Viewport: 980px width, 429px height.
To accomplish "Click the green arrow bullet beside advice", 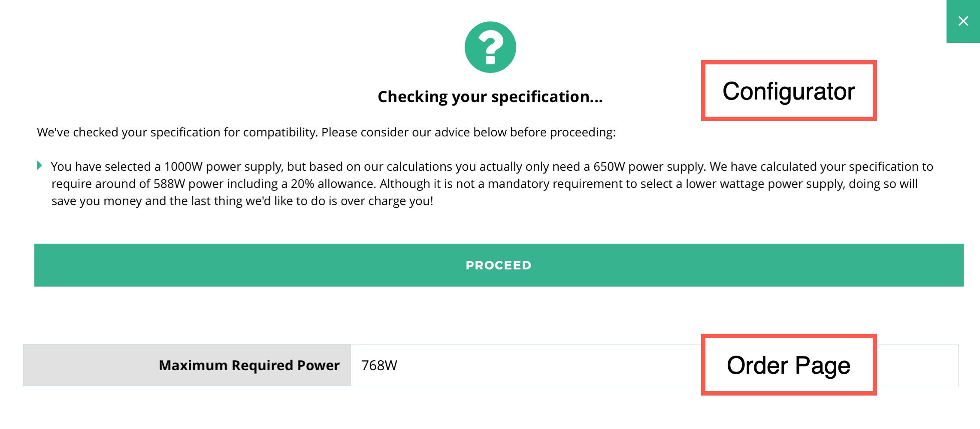I will [x=39, y=165].
